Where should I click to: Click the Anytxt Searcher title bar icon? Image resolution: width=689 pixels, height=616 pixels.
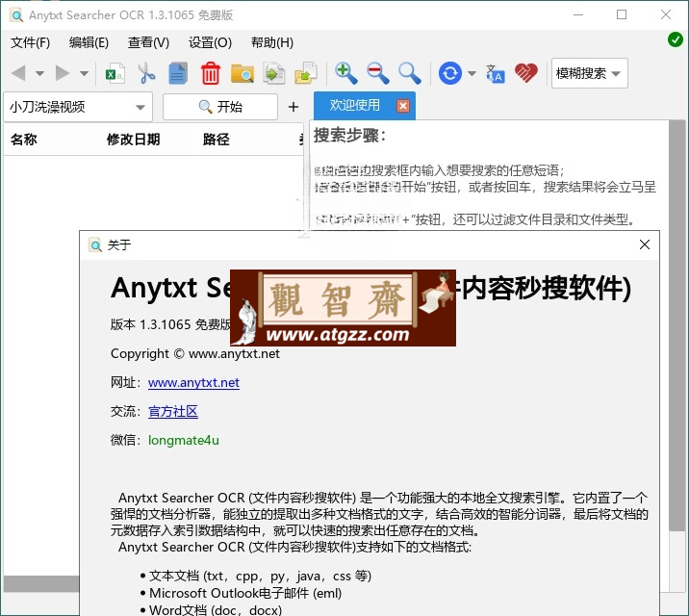(16, 15)
